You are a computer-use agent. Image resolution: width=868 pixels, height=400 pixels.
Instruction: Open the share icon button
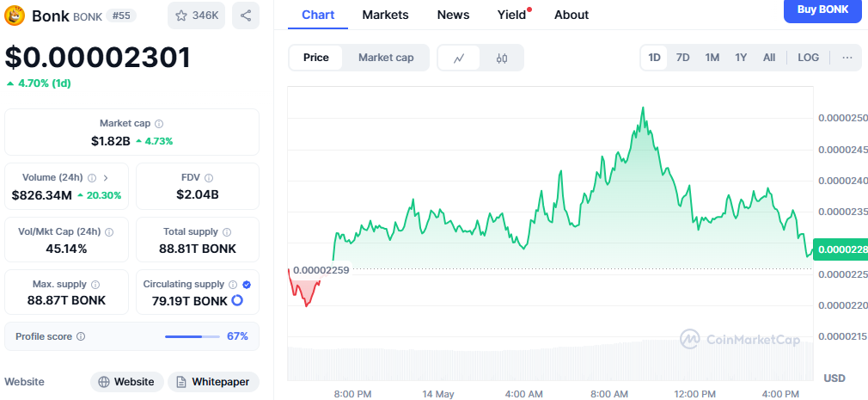pos(246,15)
